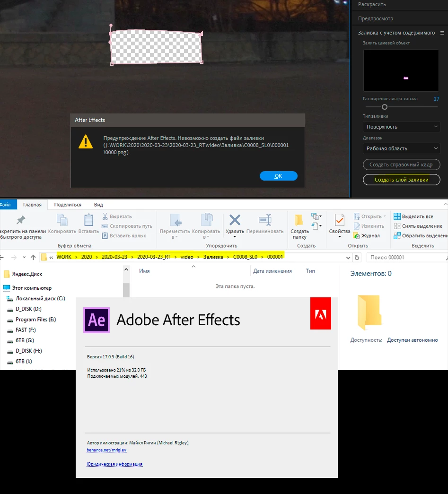Click the Adobe logo in About window
Image resolution: width=448 pixels, height=494 pixels.
click(x=321, y=313)
